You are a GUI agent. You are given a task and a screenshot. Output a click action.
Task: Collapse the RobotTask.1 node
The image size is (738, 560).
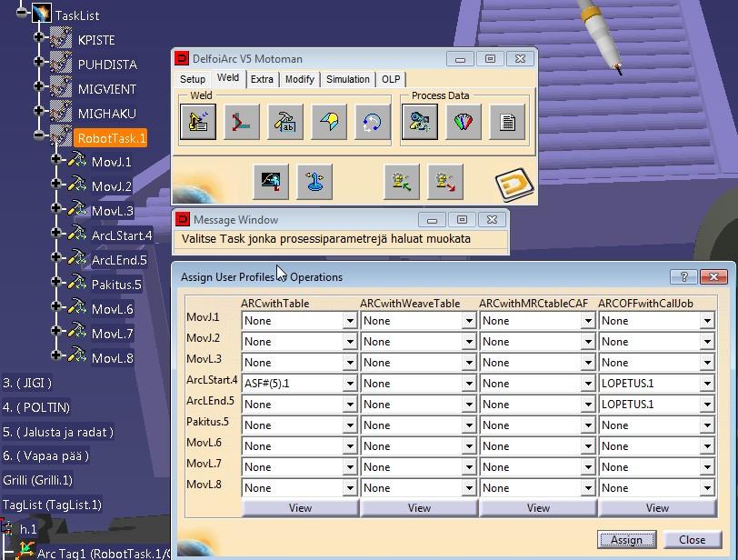pyautogui.click(x=39, y=135)
